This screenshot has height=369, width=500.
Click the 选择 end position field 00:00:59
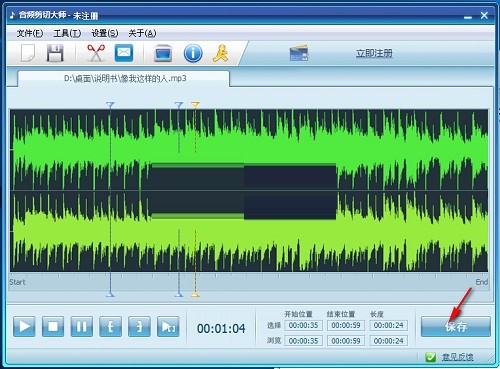[x=346, y=325]
